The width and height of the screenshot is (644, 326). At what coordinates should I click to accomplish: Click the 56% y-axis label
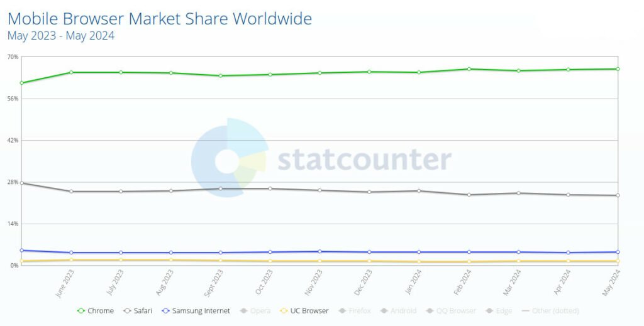pyautogui.click(x=13, y=99)
